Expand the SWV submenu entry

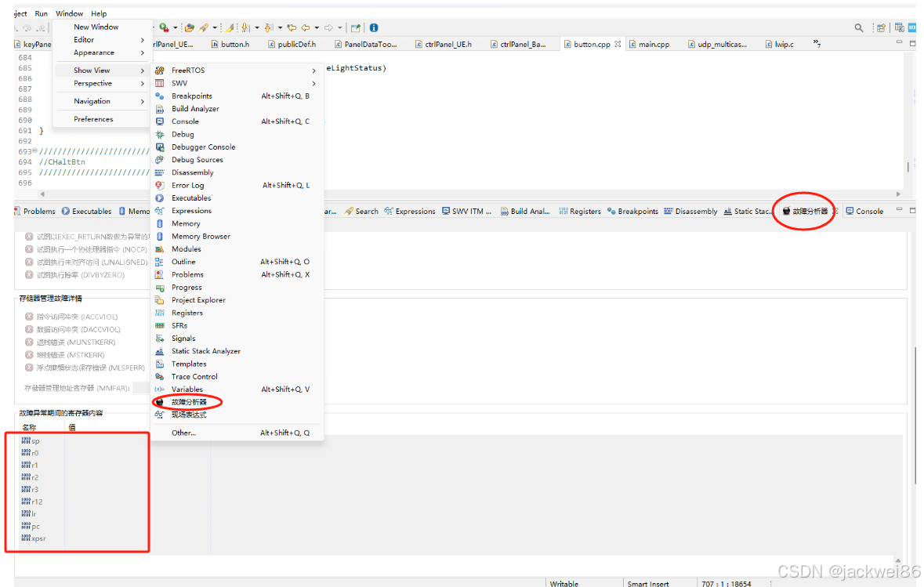[178, 82]
